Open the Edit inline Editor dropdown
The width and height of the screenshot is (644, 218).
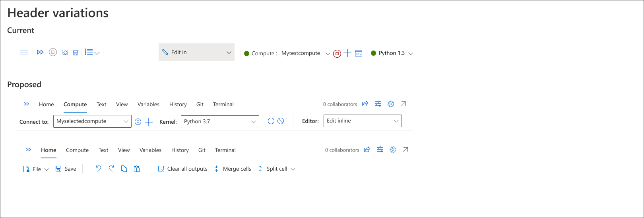pyautogui.click(x=363, y=121)
